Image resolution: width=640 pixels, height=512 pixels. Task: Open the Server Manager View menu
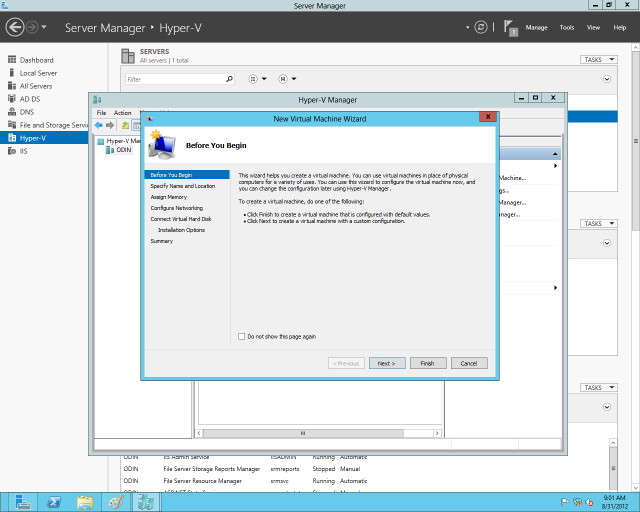(x=593, y=27)
